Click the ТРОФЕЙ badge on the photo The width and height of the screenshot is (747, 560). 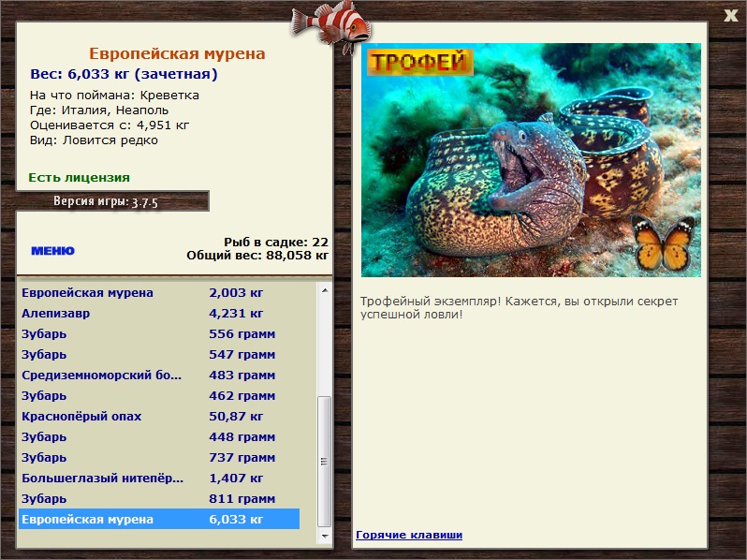click(419, 62)
